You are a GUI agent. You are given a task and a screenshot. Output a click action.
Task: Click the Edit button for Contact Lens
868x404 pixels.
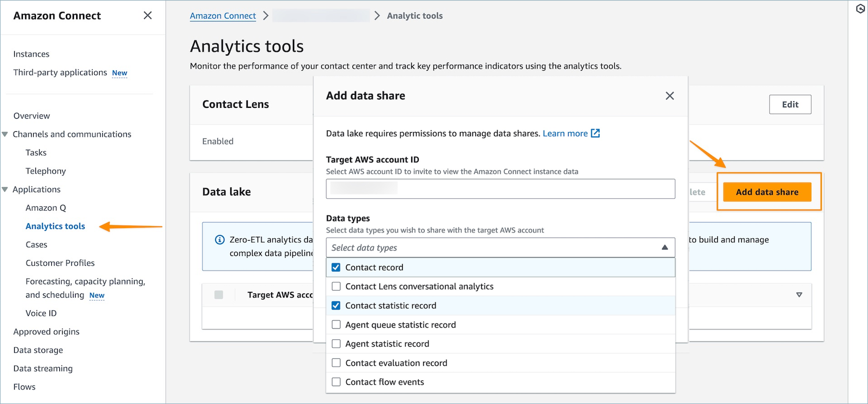point(790,105)
